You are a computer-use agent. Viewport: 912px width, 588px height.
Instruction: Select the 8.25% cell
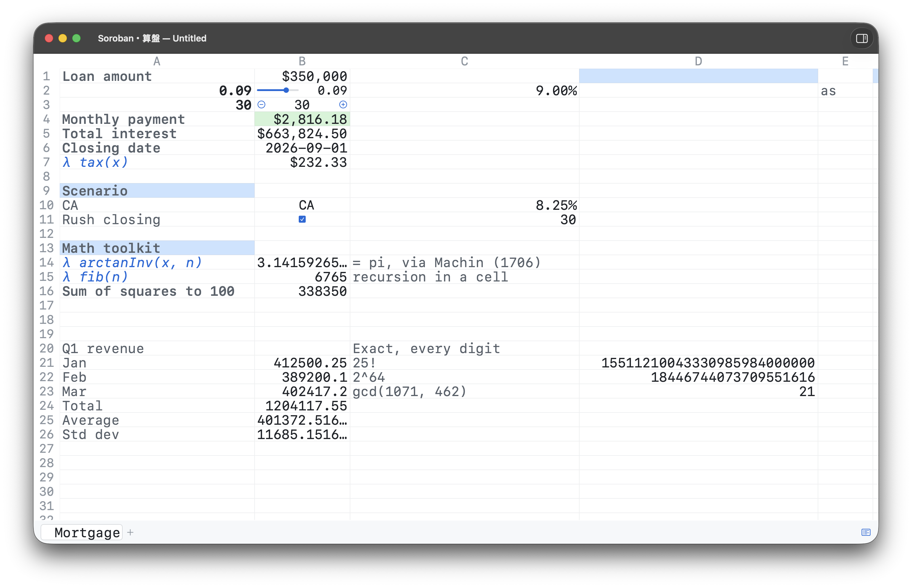tap(464, 205)
